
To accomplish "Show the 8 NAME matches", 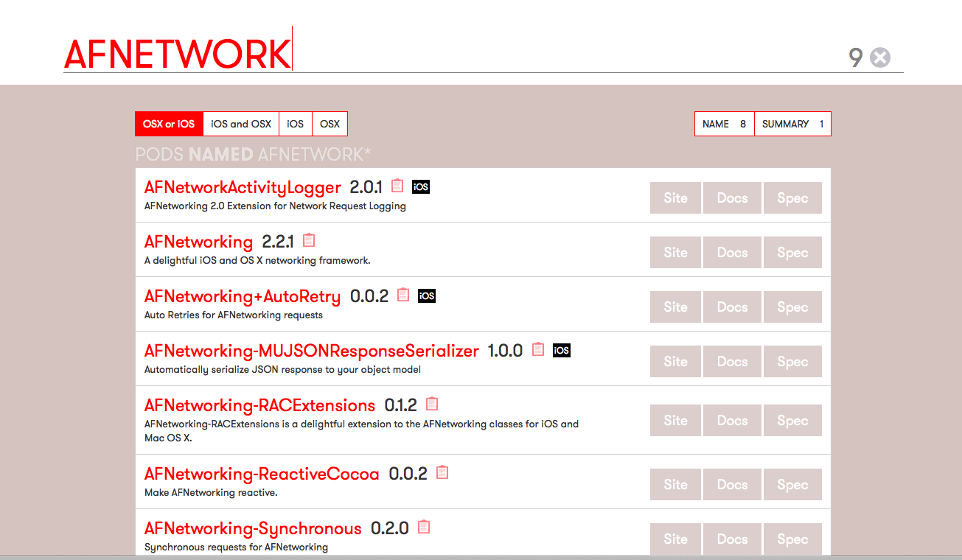I will tap(725, 124).
